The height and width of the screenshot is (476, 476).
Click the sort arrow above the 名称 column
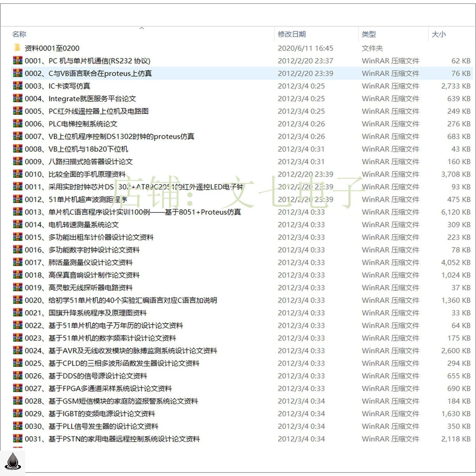(142, 28)
